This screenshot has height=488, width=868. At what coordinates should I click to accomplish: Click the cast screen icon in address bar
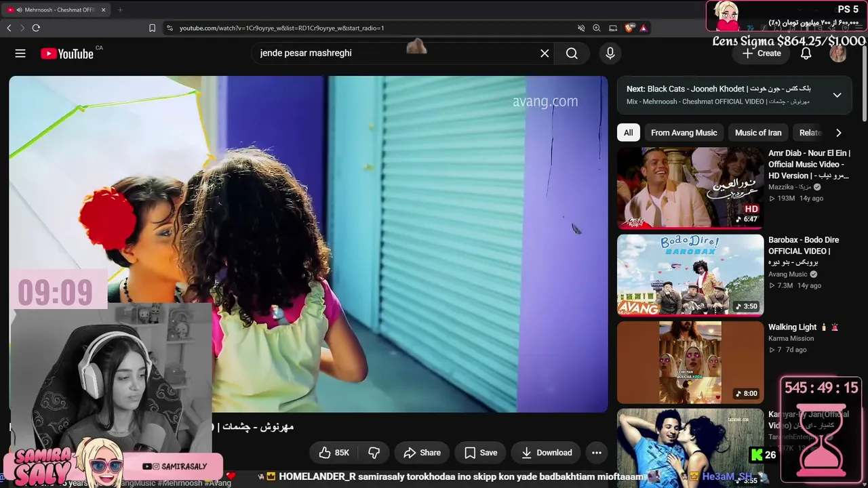613,28
